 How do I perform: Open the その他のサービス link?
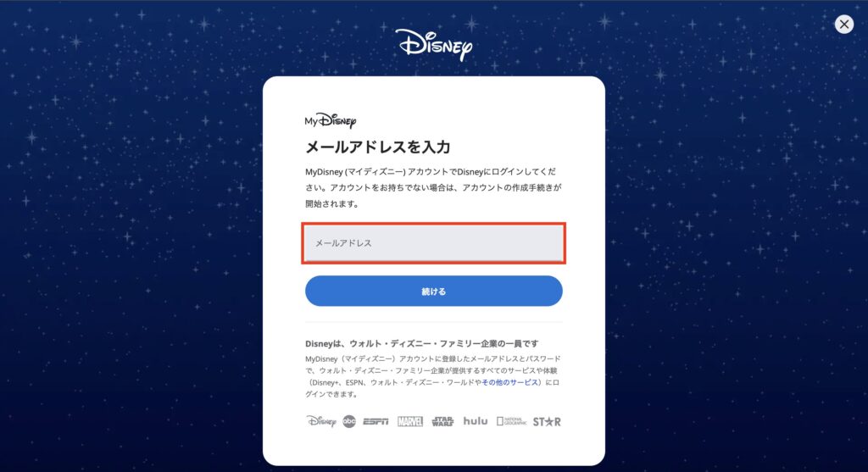tap(509, 382)
